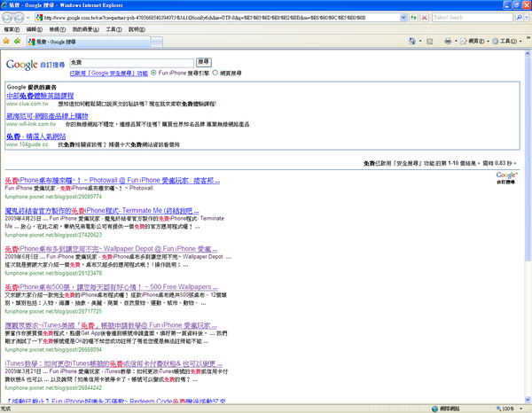
Task: Expand the Home button dropdown arrow
Action: click(420, 41)
